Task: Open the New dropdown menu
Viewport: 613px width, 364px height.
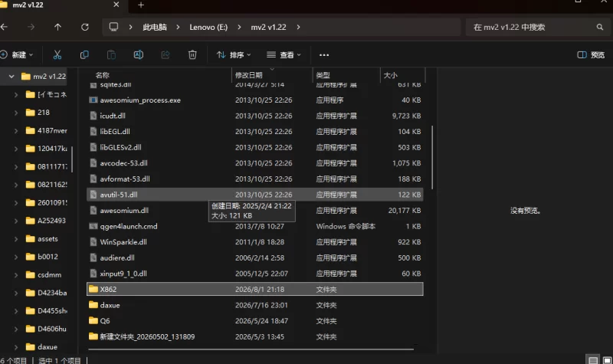Action: (x=17, y=54)
